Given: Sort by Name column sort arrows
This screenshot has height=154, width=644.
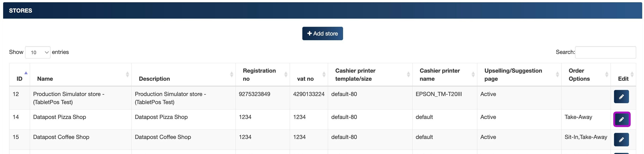Looking at the screenshot, I should [x=127, y=74].
